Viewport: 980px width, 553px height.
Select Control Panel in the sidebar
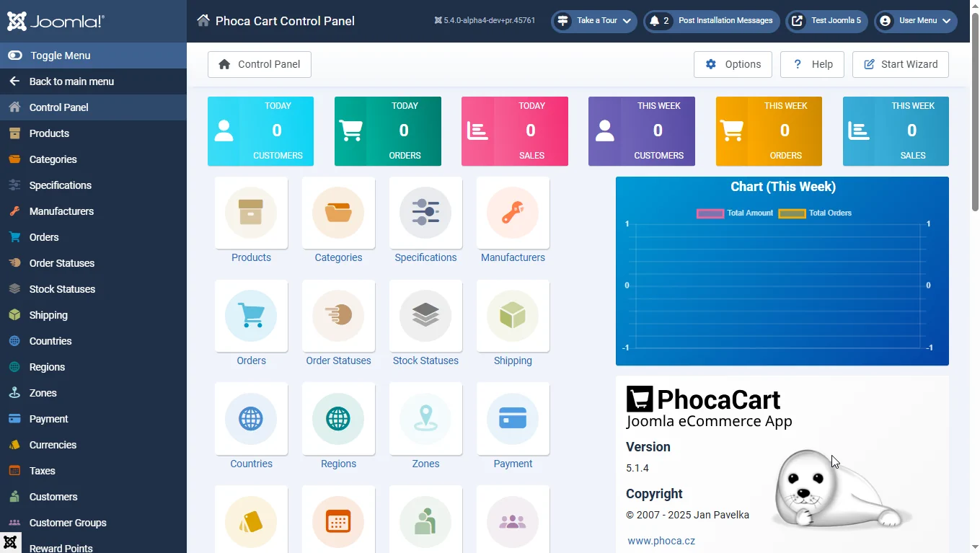click(x=93, y=107)
